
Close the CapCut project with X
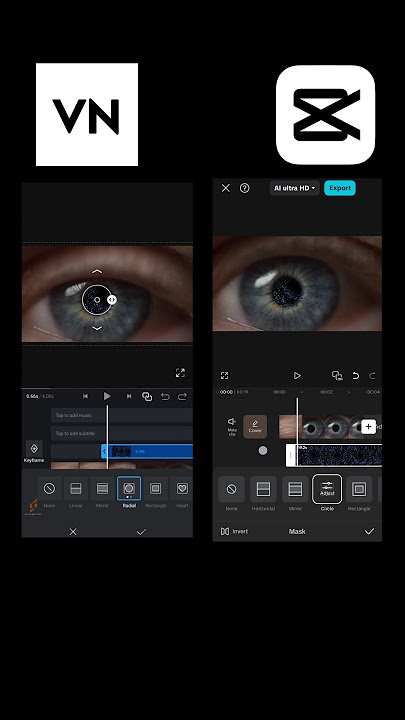pos(225,188)
